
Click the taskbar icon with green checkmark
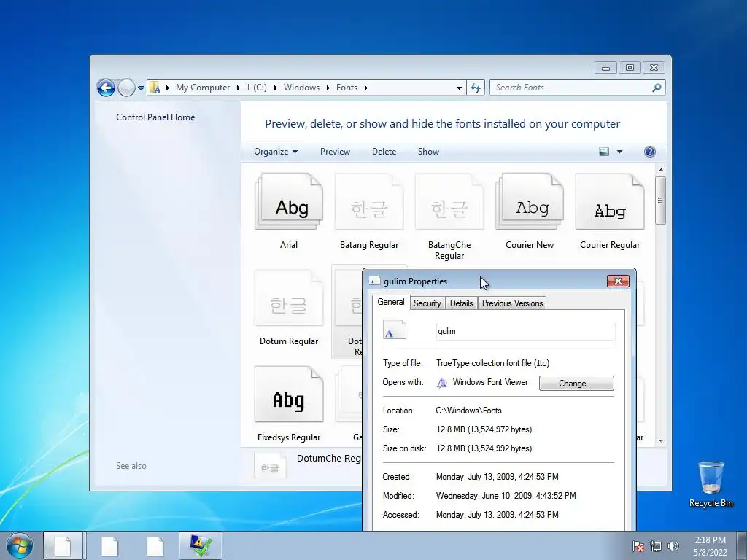pyautogui.click(x=201, y=545)
